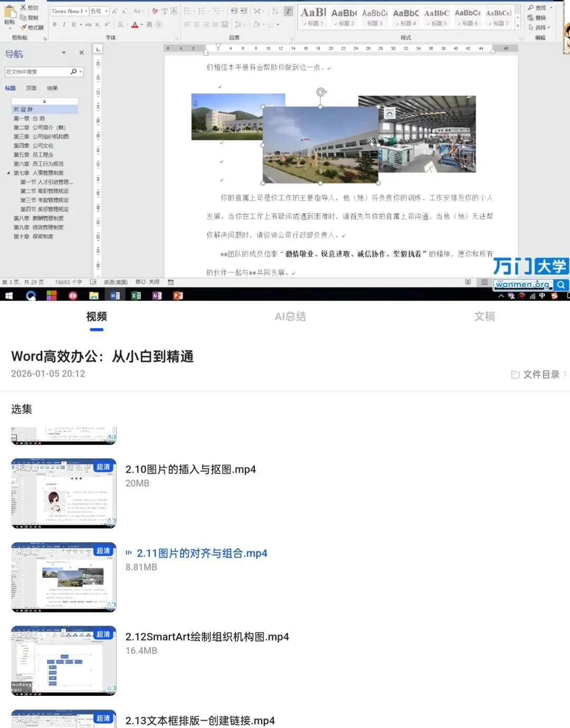570x728 pixels.
Task: Open File Explorer from the taskbar
Action: (93, 296)
